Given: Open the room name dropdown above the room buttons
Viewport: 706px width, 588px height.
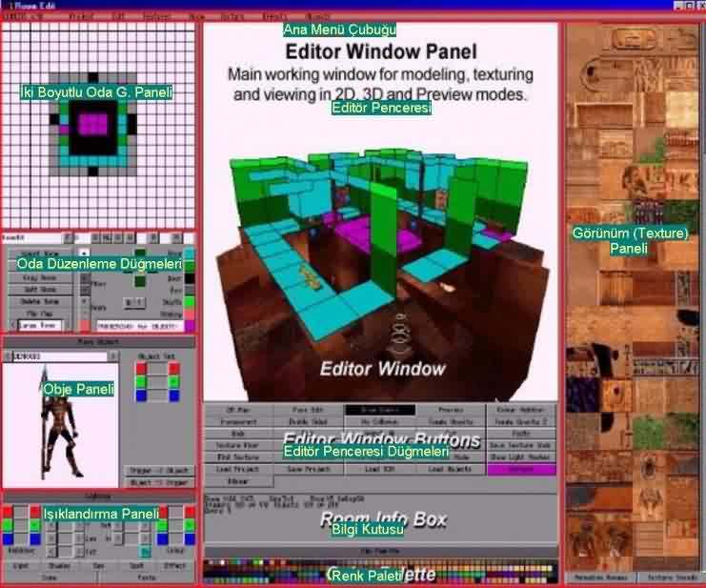Looking at the screenshot, I should click(68, 237).
